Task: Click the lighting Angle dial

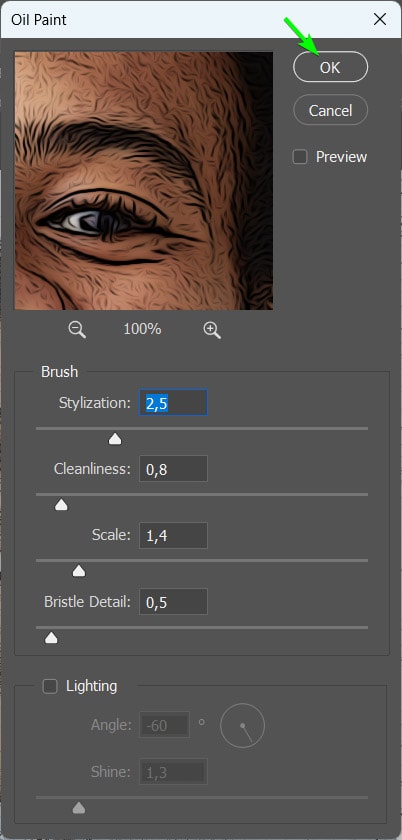Action: 242,726
